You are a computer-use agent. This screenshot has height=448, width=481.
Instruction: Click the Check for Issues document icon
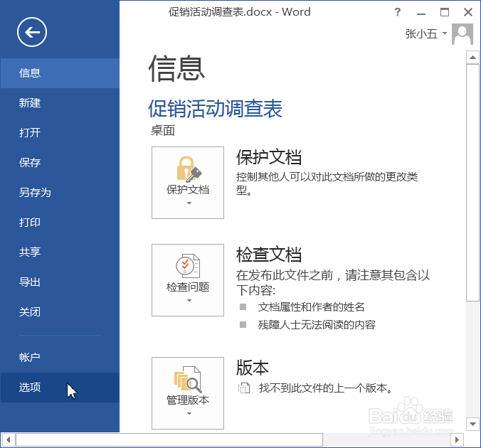click(x=188, y=265)
